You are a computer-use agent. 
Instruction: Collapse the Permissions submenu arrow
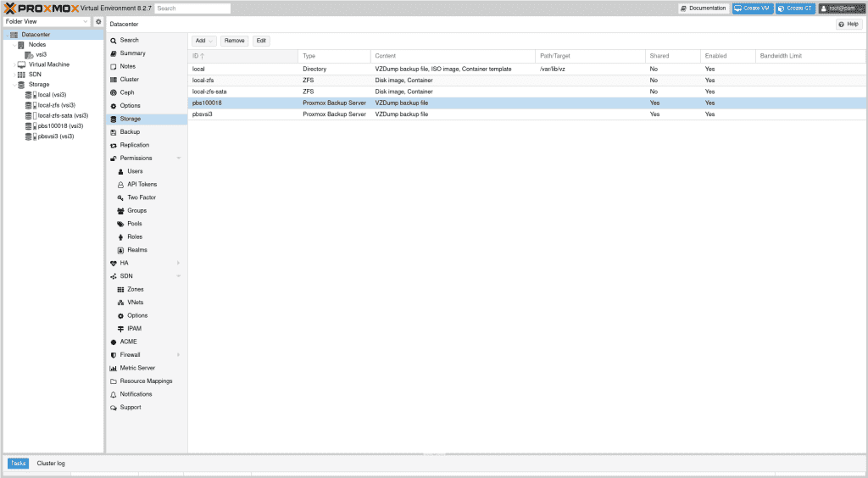pyautogui.click(x=178, y=158)
